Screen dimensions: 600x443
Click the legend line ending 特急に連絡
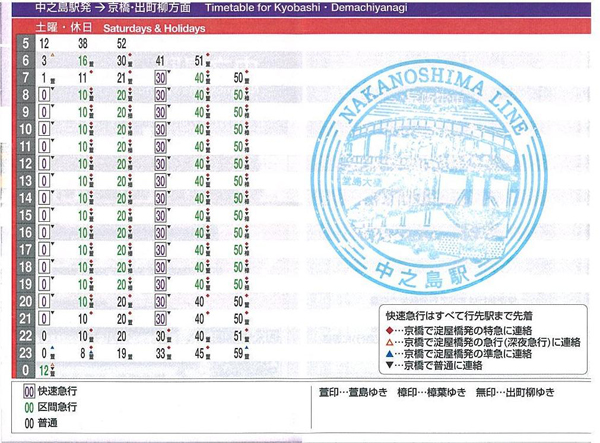(459, 331)
